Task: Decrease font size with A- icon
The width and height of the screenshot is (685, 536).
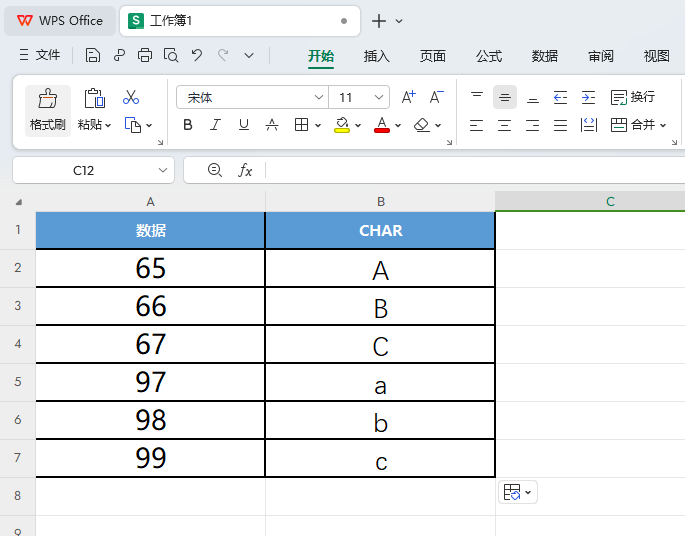Action: pos(436,97)
